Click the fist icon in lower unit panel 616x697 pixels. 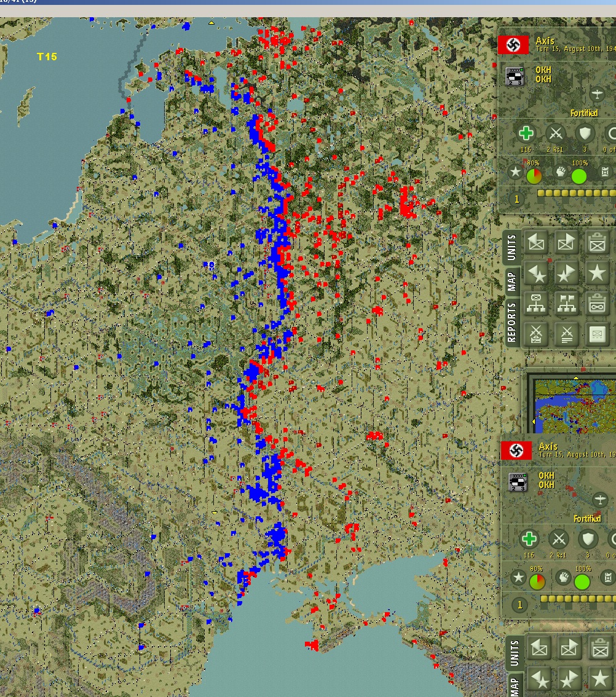[x=564, y=577]
